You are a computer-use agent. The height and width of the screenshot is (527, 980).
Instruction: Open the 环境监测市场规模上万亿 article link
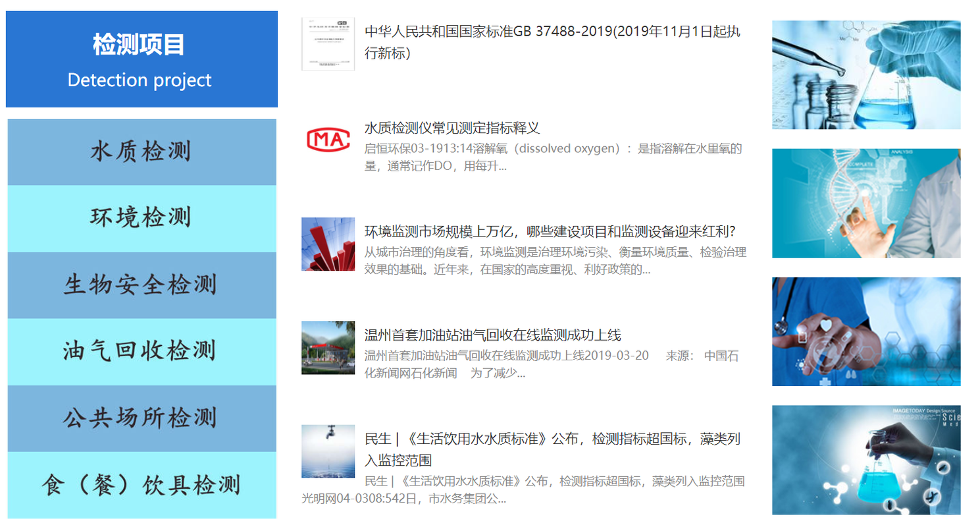[x=549, y=232]
